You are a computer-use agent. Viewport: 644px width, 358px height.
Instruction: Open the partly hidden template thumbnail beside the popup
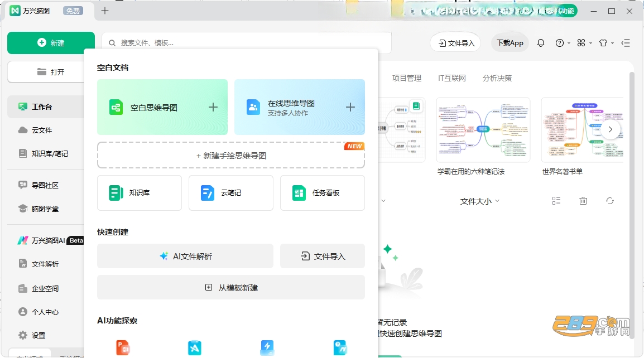[x=402, y=130]
